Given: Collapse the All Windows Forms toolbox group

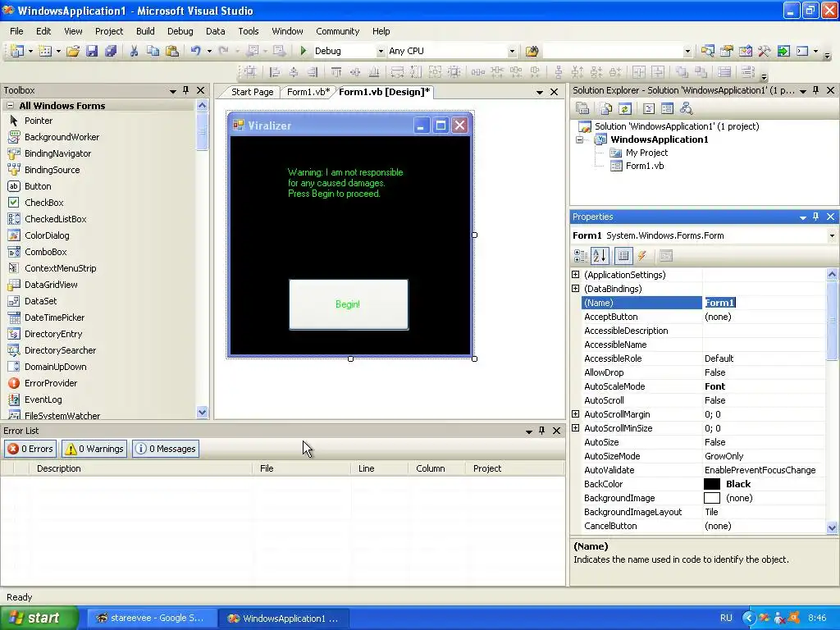Looking at the screenshot, I should coord(10,106).
